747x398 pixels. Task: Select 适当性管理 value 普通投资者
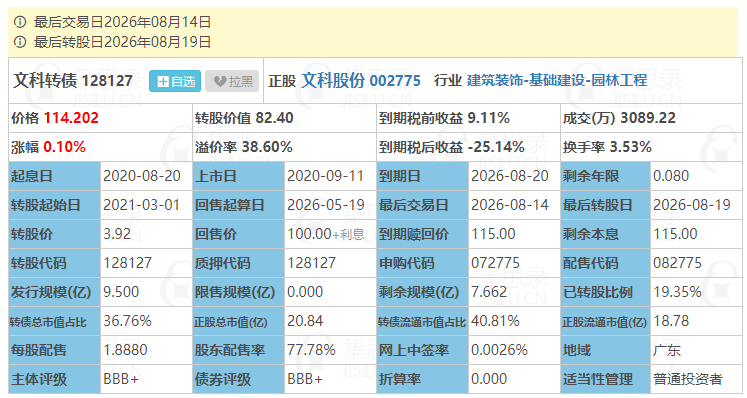688,379
